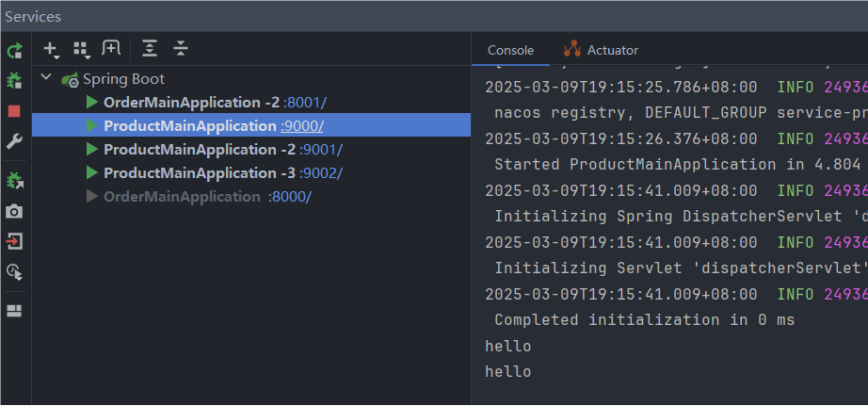Click the Spring Boot leaf icon
Viewport: 868px width, 406px height.
70,80
